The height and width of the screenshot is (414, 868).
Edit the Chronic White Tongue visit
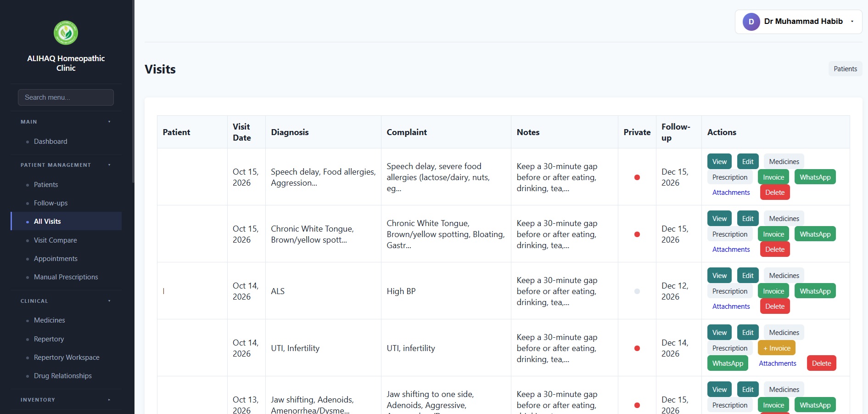click(748, 219)
